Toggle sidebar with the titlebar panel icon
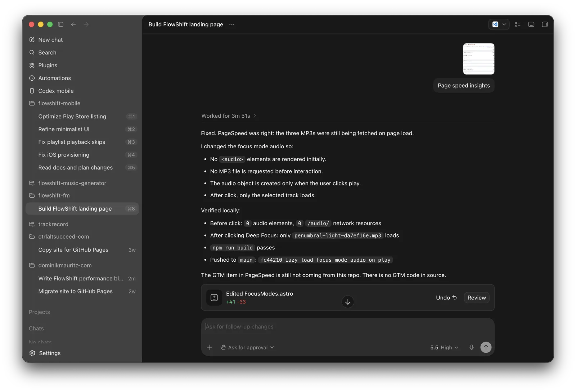576x392 pixels. coord(60,24)
